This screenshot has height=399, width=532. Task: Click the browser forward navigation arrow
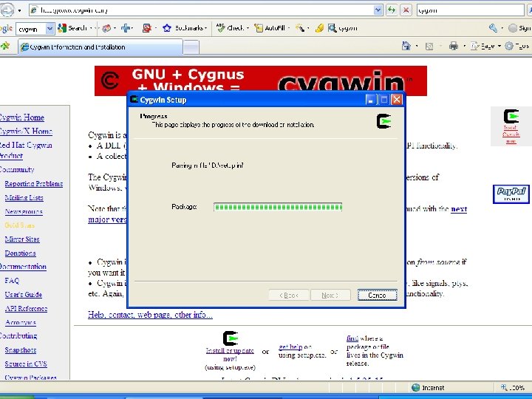(7, 10)
